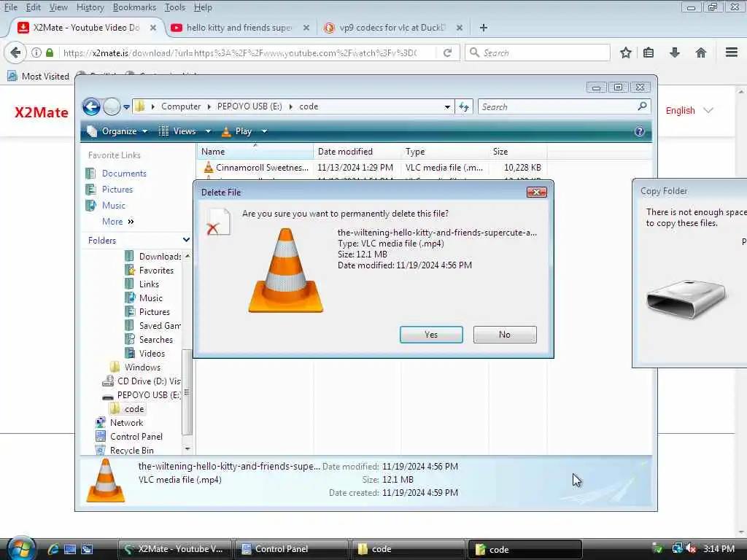This screenshot has height=560, width=747.
Task: Refresh the Explorer address bar
Action: click(x=464, y=106)
